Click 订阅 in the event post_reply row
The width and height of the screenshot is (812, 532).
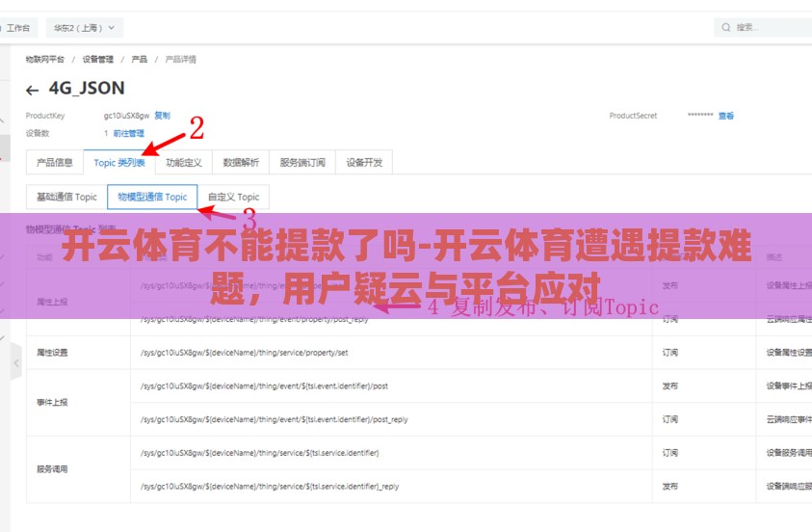pyautogui.click(x=670, y=419)
